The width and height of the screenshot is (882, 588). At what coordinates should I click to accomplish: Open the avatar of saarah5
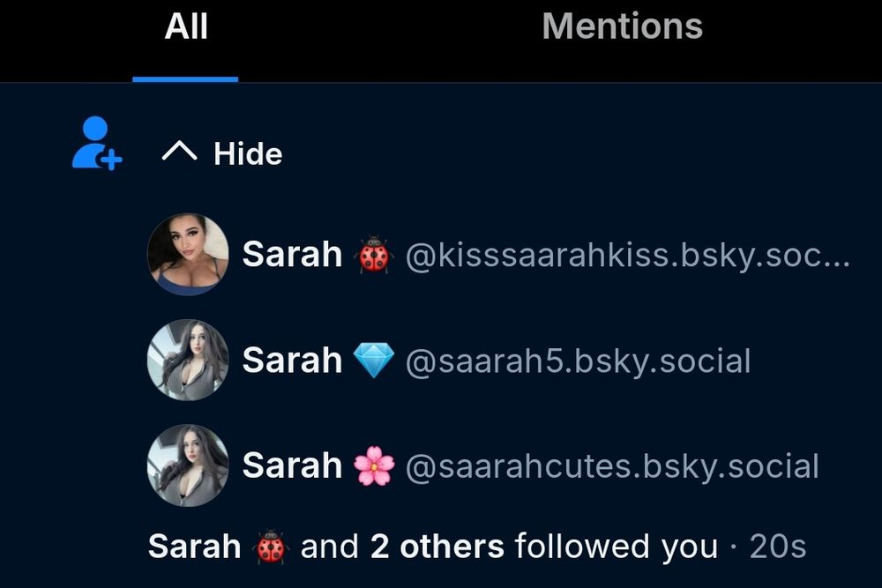(x=188, y=360)
